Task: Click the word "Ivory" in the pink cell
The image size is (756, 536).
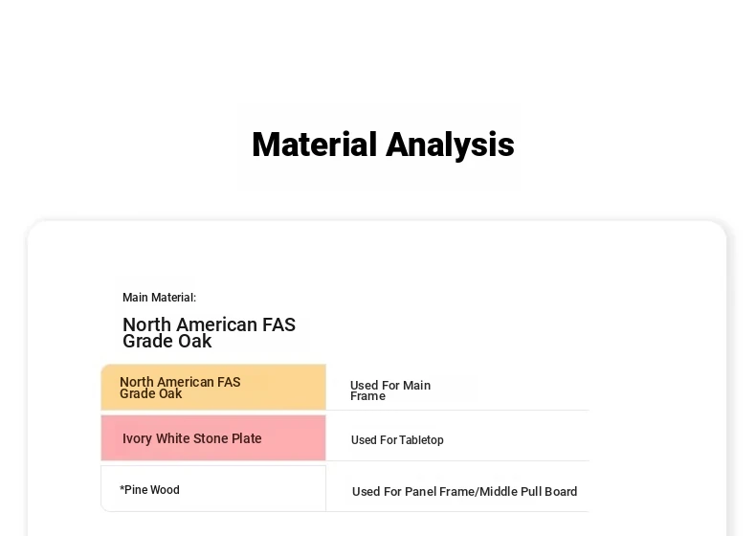Action: click(137, 438)
